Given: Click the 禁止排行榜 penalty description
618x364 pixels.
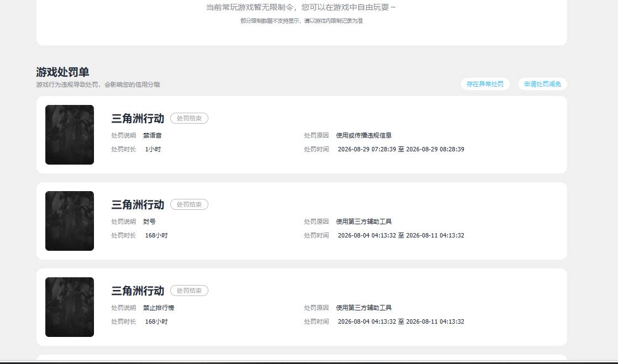Looking at the screenshot, I should [x=159, y=308].
